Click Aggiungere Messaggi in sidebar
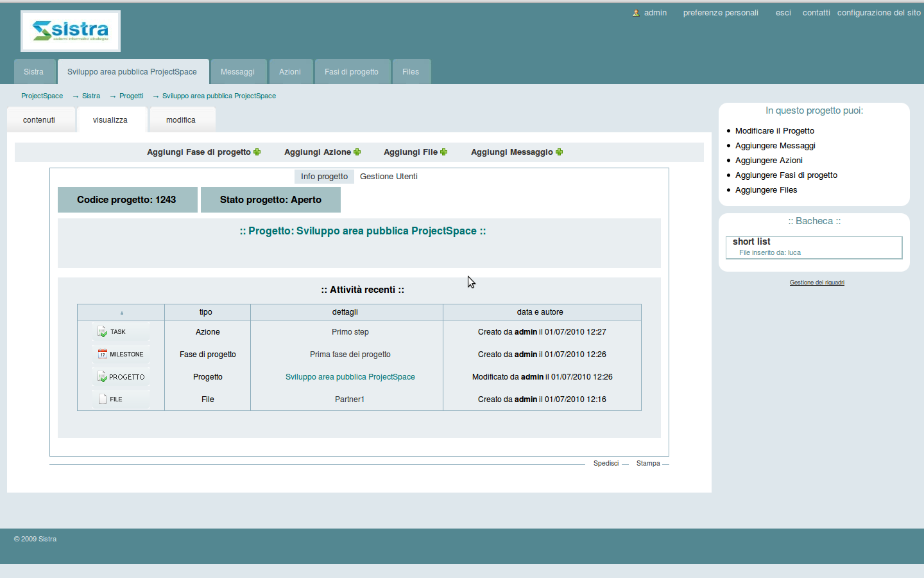The height and width of the screenshot is (578, 924). pyautogui.click(x=775, y=146)
